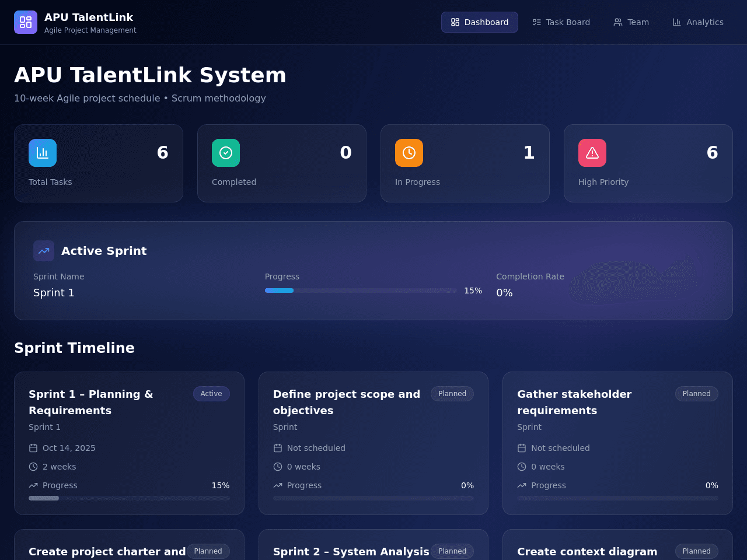This screenshot has width=747, height=560.
Task: Click Planned badge on Define project scope
Action: (452, 394)
